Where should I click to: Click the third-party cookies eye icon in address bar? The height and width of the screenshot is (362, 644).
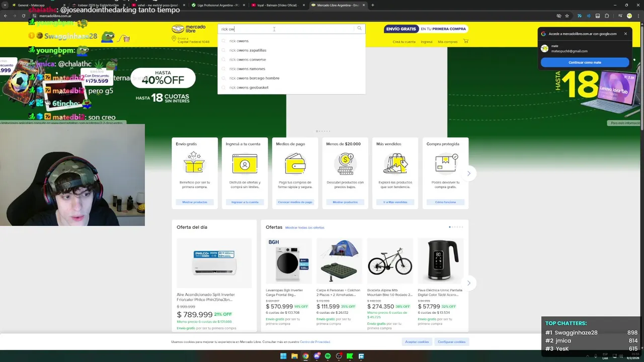pyautogui.click(x=558, y=16)
